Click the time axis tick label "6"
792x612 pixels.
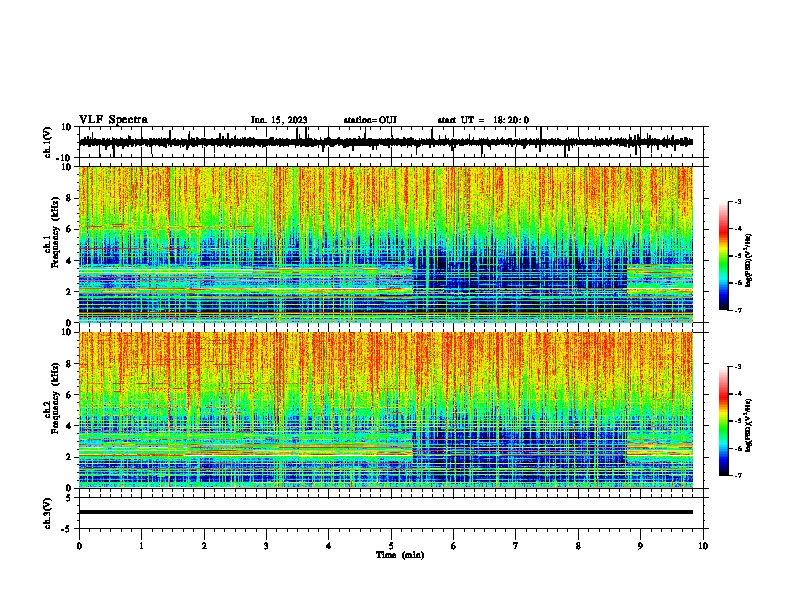(x=454, y=546)
